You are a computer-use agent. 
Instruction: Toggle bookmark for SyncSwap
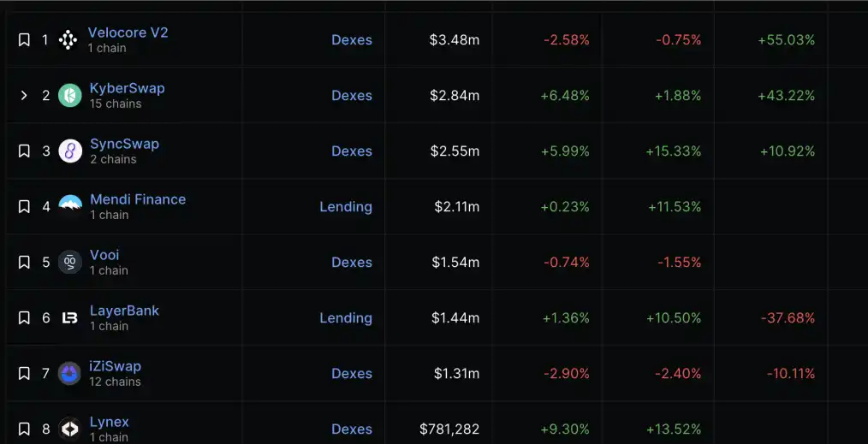click(24, 151)
